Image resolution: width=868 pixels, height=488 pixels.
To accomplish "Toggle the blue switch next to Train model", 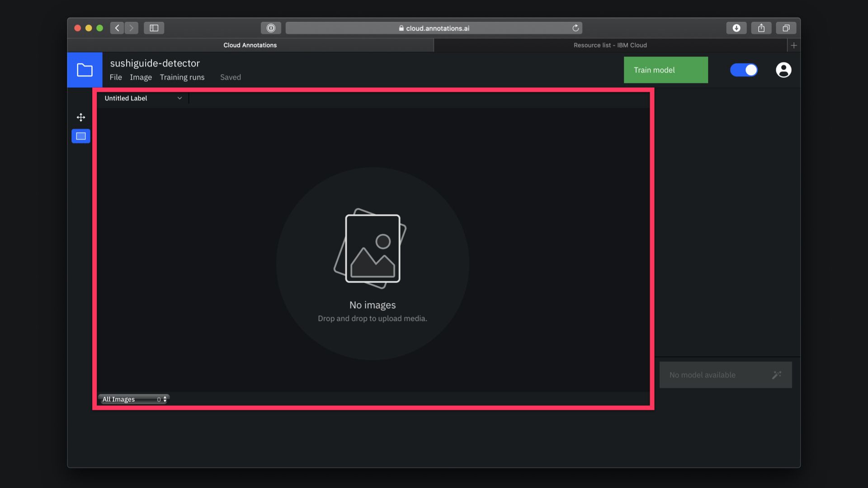I will point(744,70).
